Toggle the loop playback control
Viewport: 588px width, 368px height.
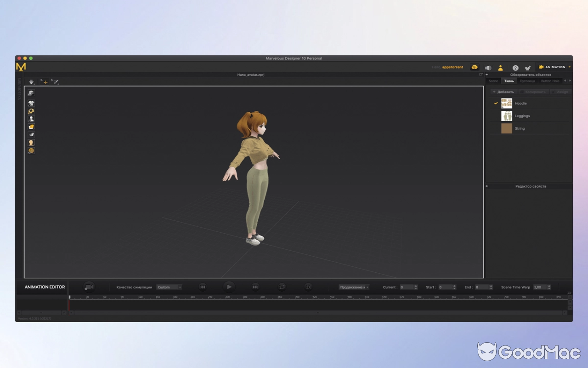coord(282,287)
